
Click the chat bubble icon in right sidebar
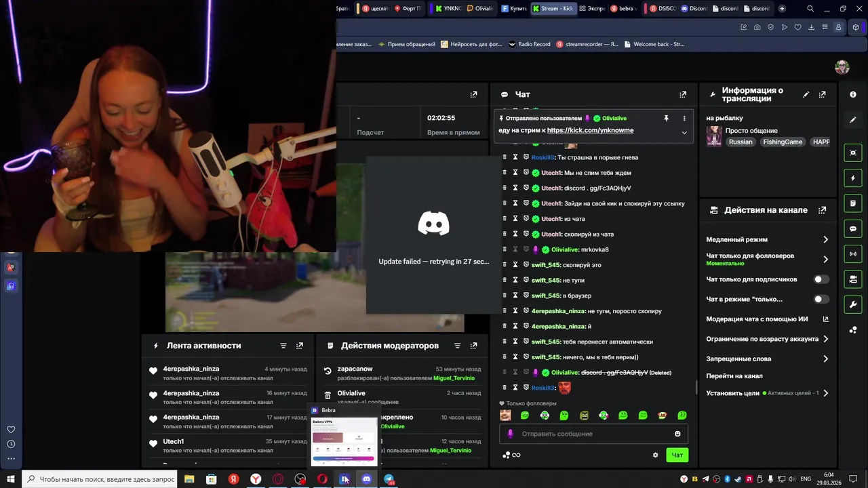[x=853, y=228]
